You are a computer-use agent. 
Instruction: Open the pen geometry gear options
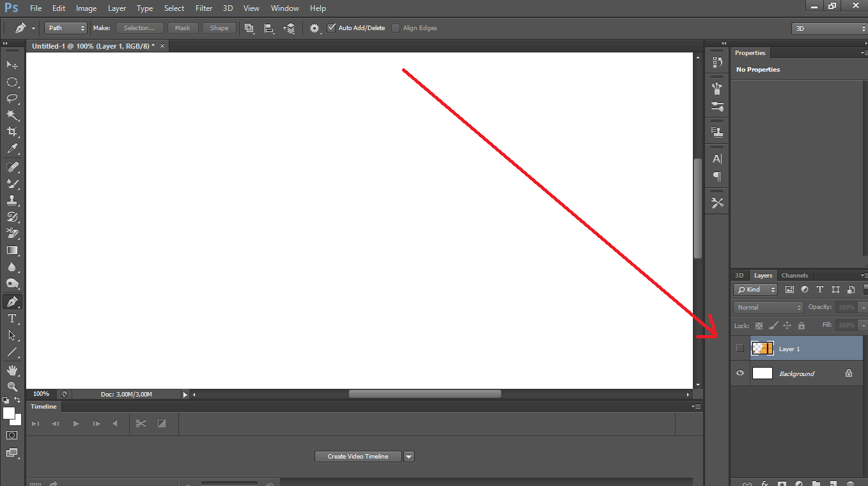[315, 28]
